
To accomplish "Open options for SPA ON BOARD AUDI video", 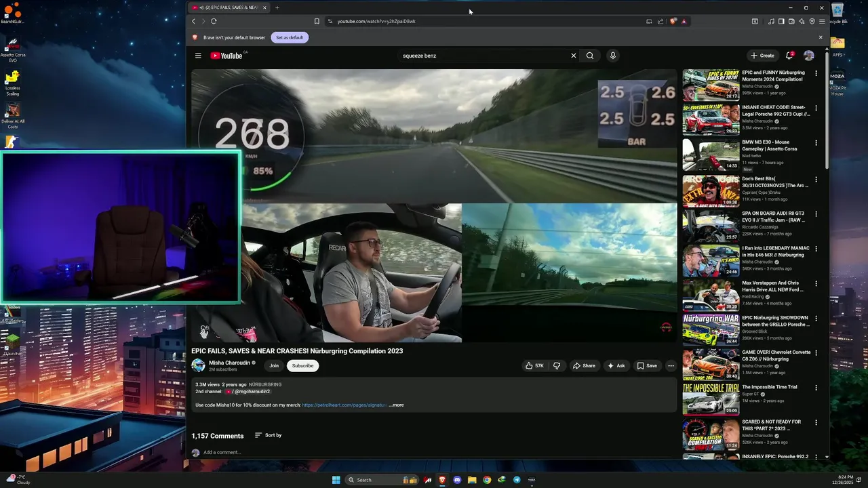I will click(816, 214).
